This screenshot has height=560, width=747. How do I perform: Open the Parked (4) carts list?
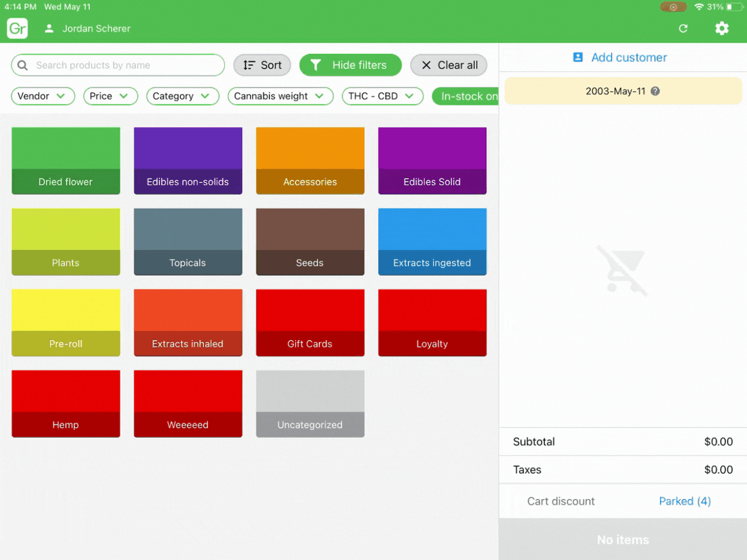coord(685,501)
